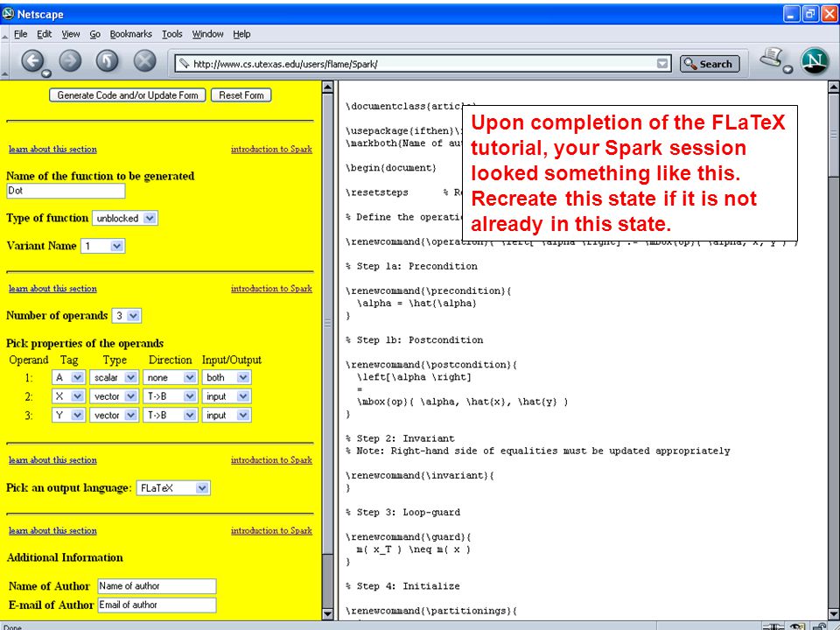
Task: Open the Number of operands dropdown
Action: pyautogui.click(x=126, y=316)
